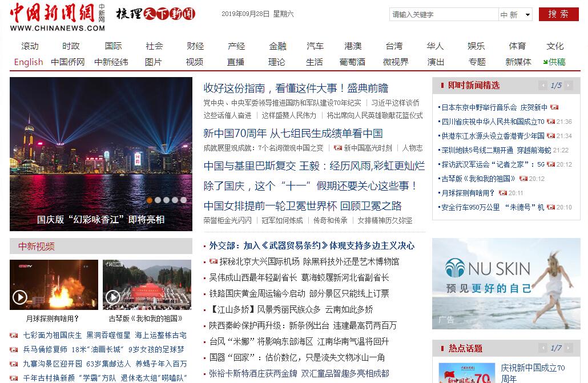Click video icon before 探秘北京大兴国际机场
Screen dimensions: 588x383
click(214, 261)
